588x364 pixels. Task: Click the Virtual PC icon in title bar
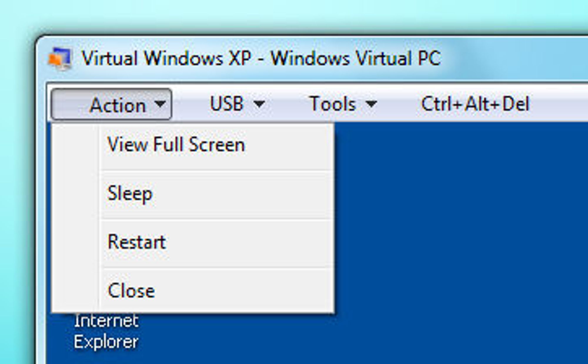(60, 58)
